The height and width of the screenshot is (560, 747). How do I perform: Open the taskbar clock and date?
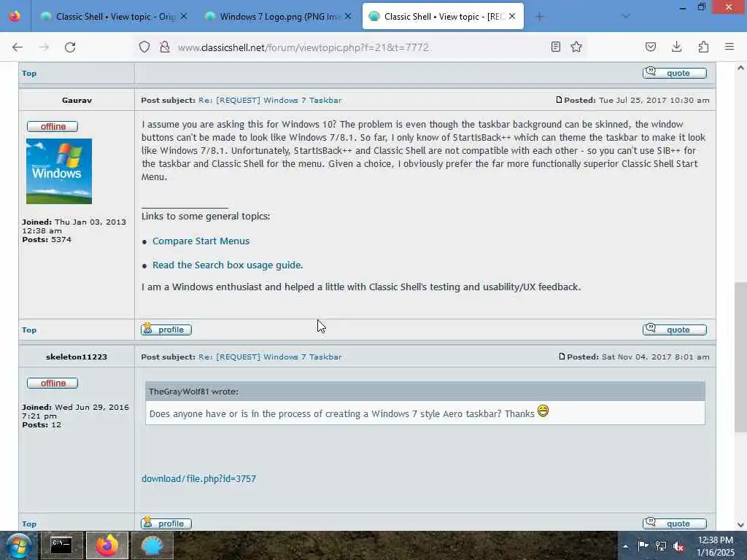click(x=716, y=546)
